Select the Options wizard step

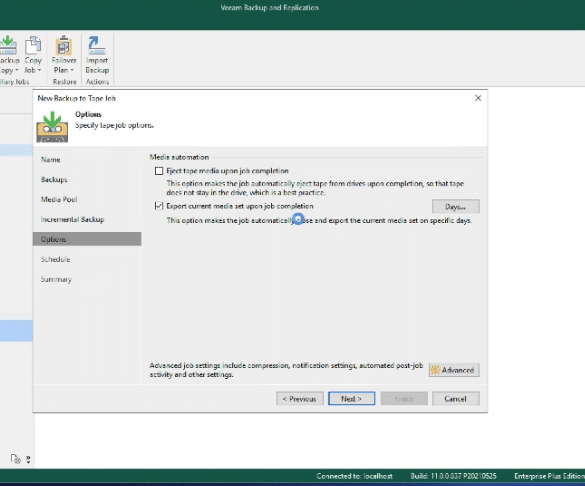point(87,239)
